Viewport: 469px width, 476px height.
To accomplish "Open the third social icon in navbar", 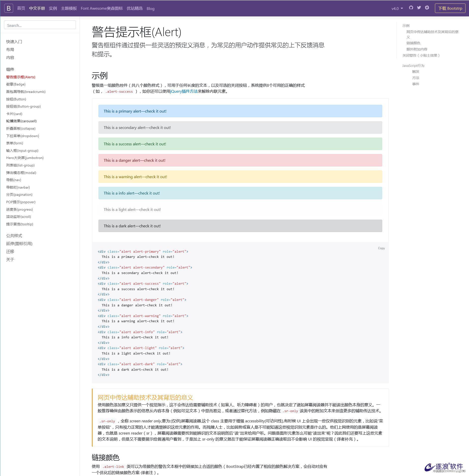I will point(427,8).
